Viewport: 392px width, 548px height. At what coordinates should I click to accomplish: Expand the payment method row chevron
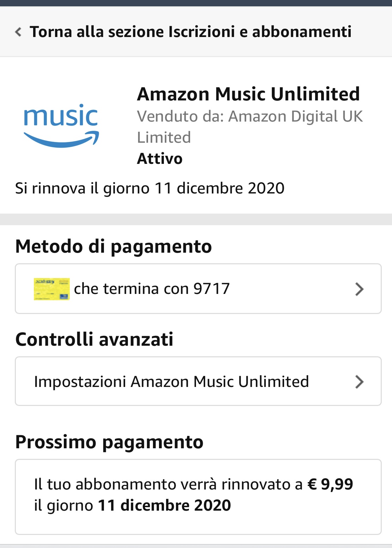pyautogui.click(x=359, y=289)
